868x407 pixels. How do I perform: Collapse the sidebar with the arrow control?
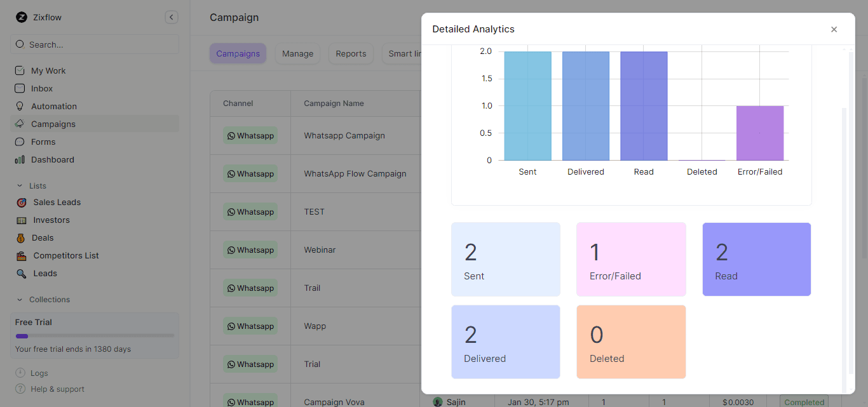tap(171, 17)
